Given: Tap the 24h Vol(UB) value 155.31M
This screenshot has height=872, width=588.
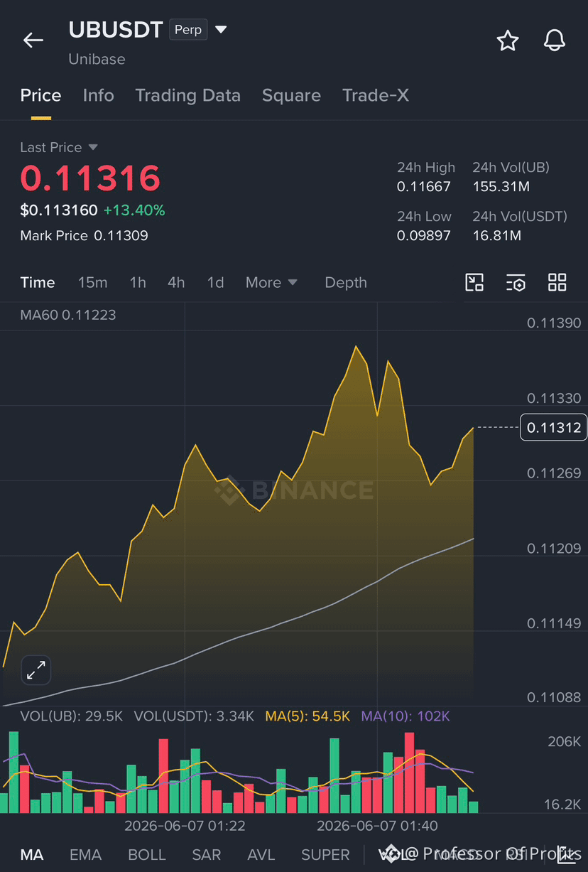Looking at the screenshot, I should pyautogui.click(x=501, y=187).
